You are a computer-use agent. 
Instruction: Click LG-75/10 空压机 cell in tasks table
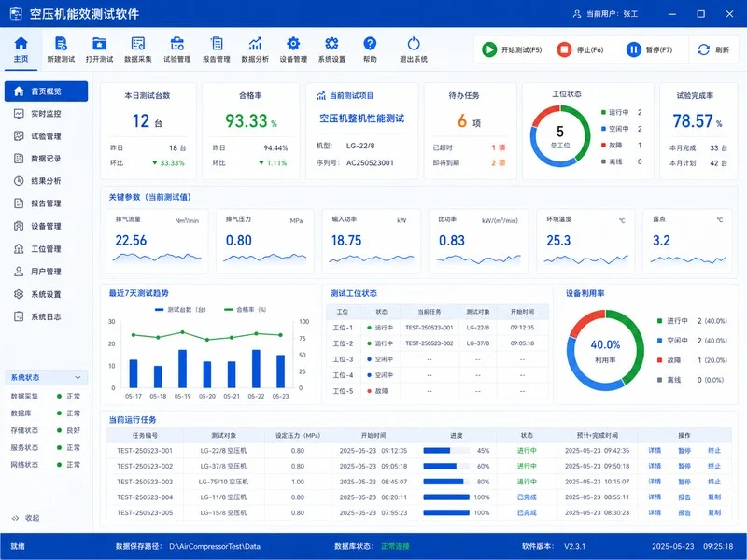[x=223, y=482]
